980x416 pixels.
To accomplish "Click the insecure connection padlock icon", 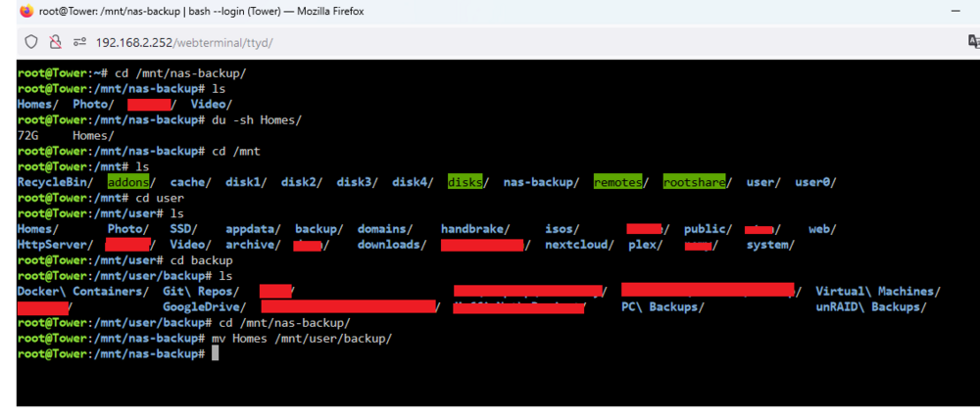I will [x=56, y=42].
